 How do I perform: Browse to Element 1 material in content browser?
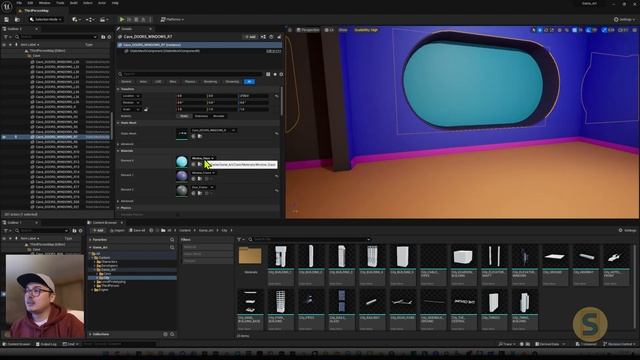(200, 179)
